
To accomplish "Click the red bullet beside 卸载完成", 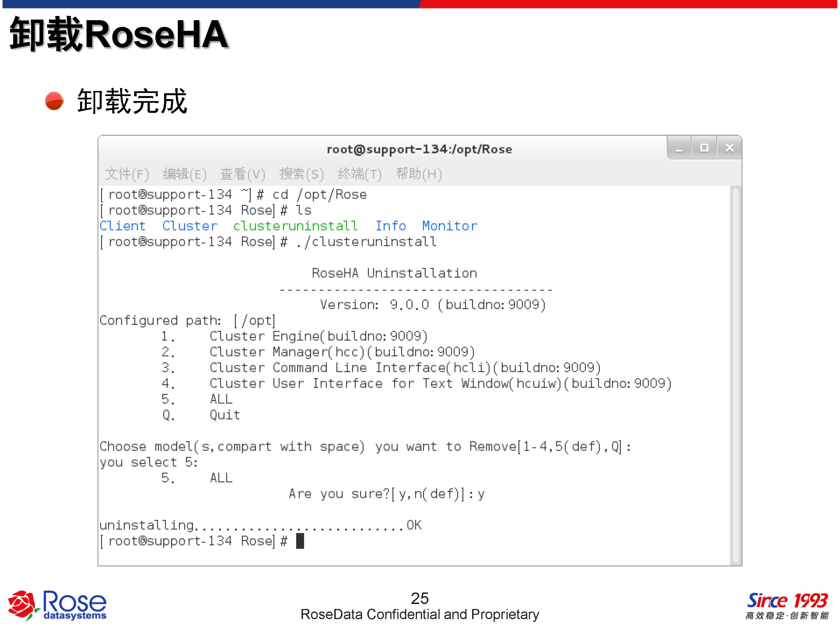I will 54,101.
